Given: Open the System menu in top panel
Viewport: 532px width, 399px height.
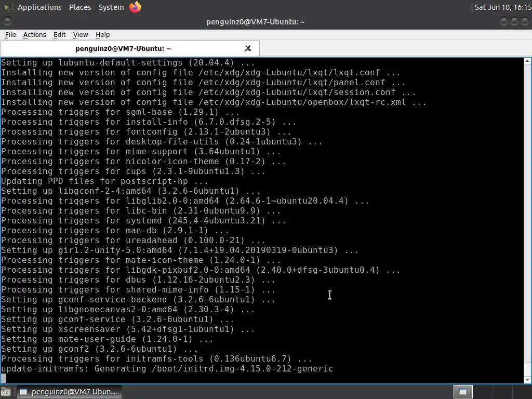Looking at the screenshot, I should 111,7.
